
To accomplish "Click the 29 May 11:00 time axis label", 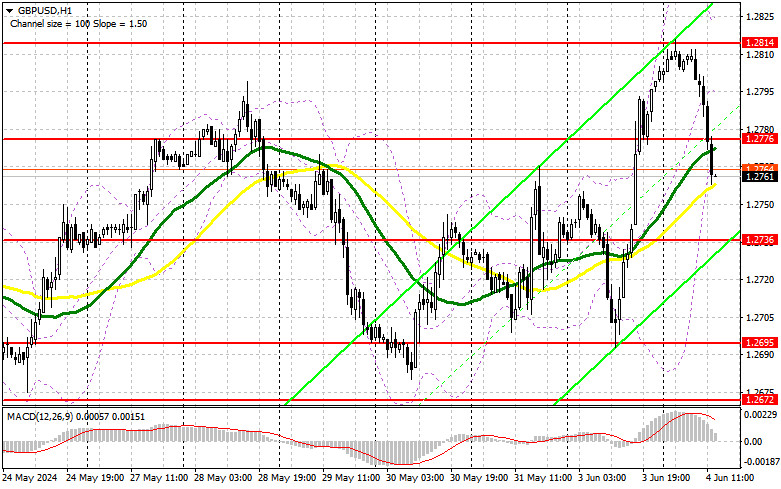I will (x=351, y=478).
